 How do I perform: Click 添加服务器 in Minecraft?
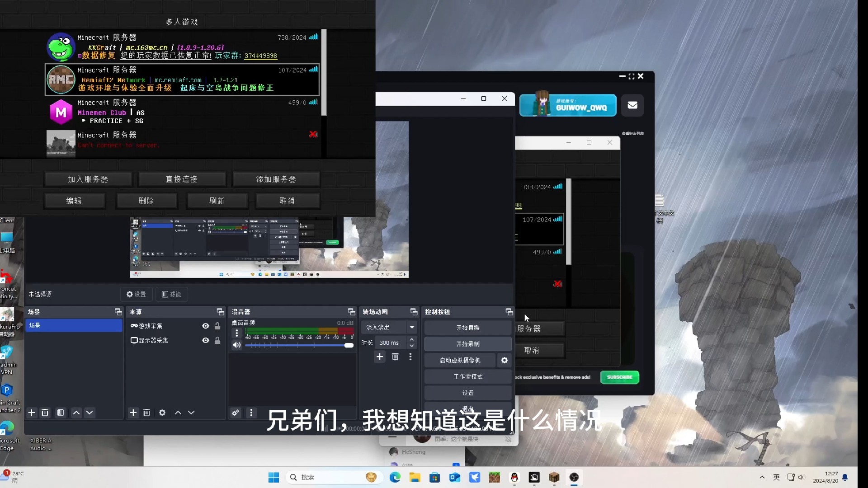276,179
